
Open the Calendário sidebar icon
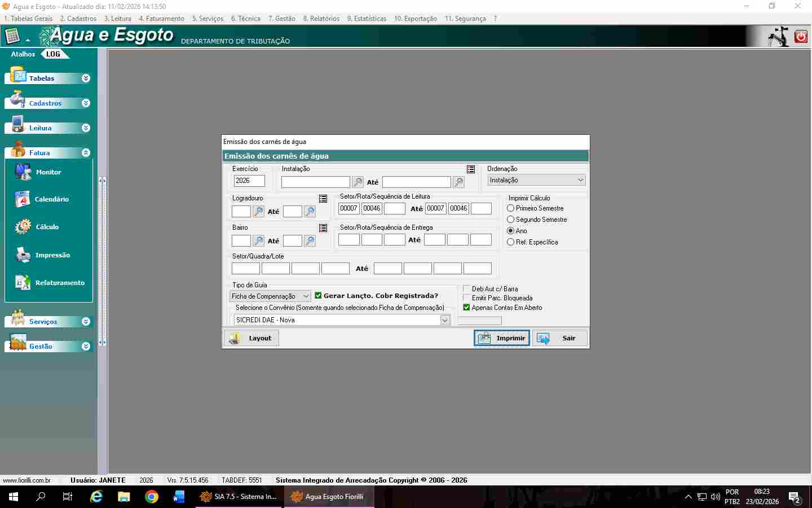pyautogui.click(x=23, y=199)
